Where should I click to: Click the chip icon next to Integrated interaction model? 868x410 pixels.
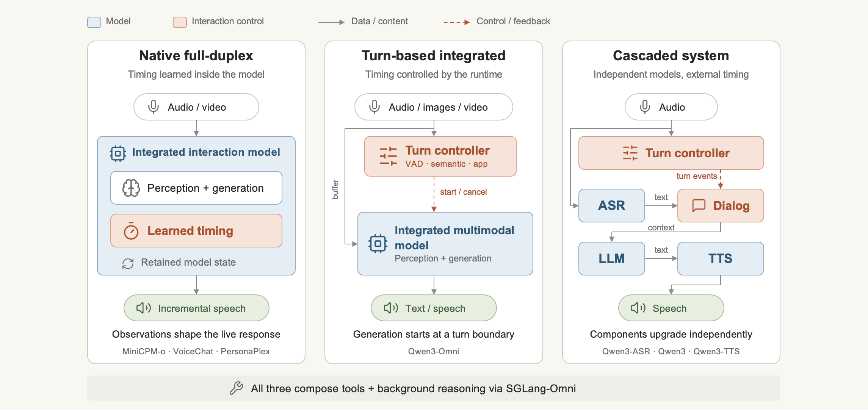tap(118, 153)
